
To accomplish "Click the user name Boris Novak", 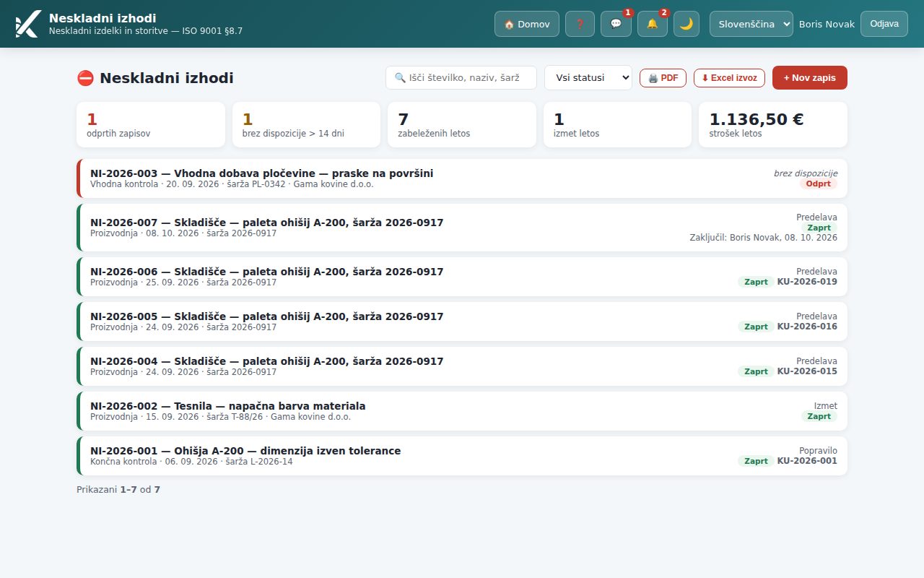I will coord(827,24).
